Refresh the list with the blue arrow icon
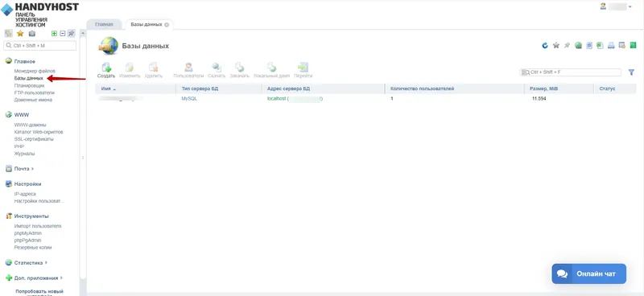 [x=545, y=46]
